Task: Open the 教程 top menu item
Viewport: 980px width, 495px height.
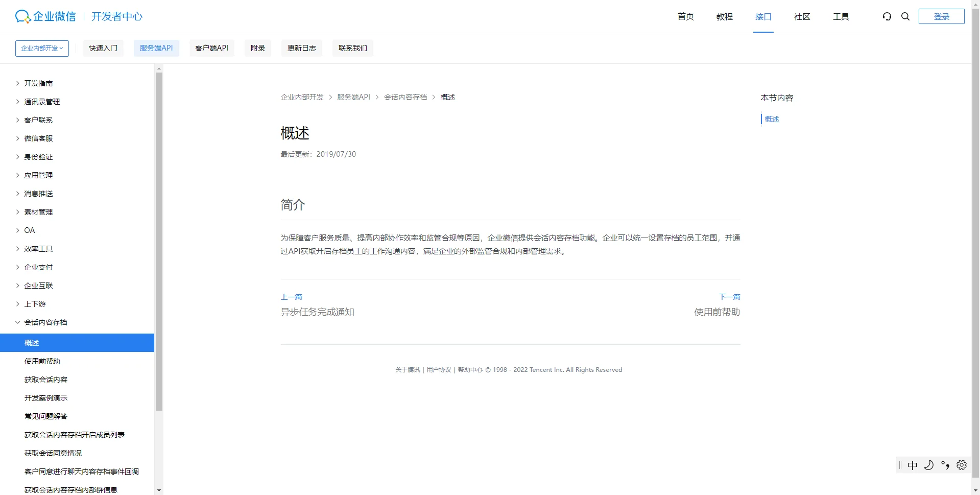Action: [x=724, y=16]
